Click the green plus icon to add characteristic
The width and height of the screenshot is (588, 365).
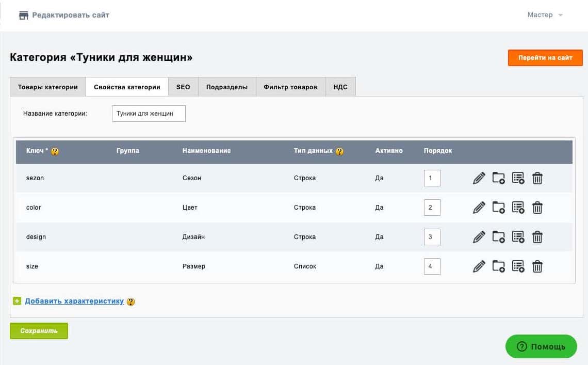pyautogui.click(x=17, y=301)
